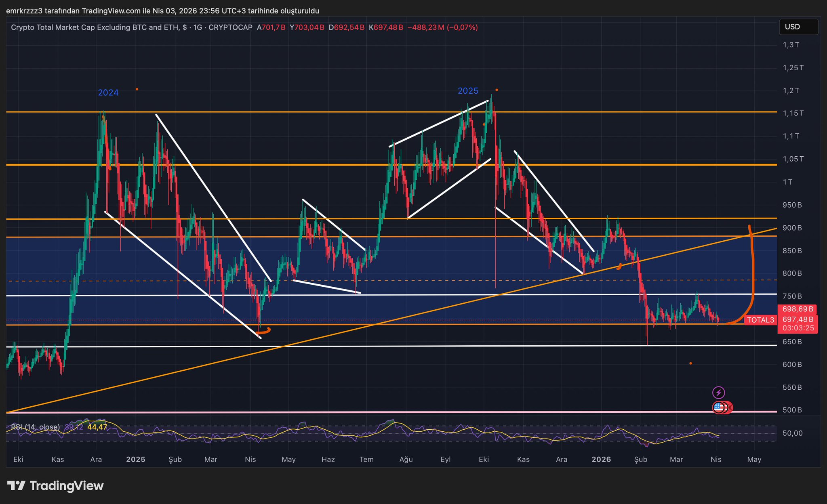Click the orange dot next to 2024 label

(137, 89)
